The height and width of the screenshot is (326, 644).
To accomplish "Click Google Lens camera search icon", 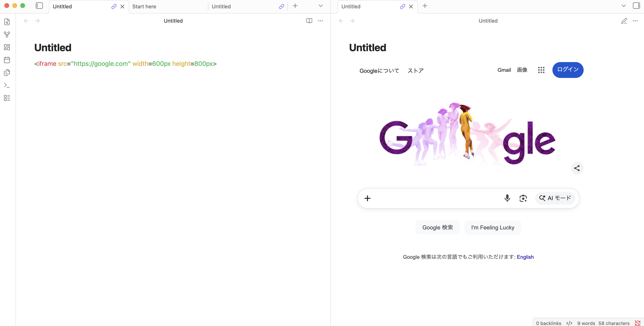I will (x=523, y=198).
